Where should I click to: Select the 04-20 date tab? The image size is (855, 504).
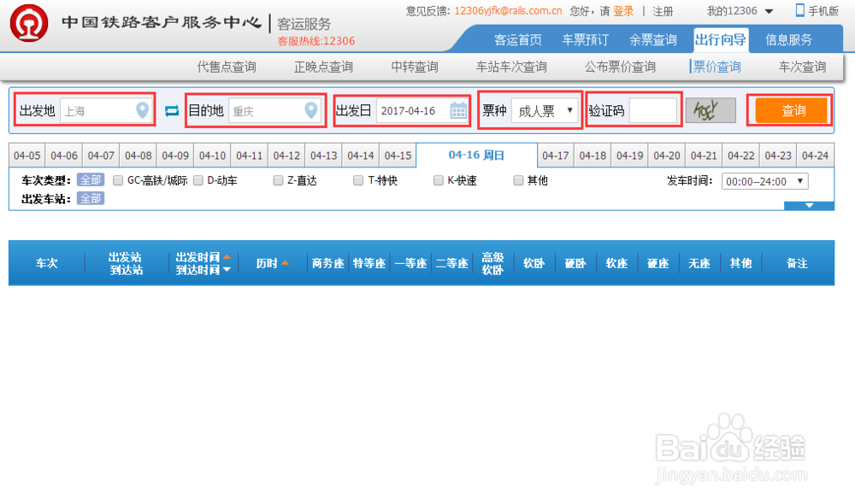coord(666,155)
